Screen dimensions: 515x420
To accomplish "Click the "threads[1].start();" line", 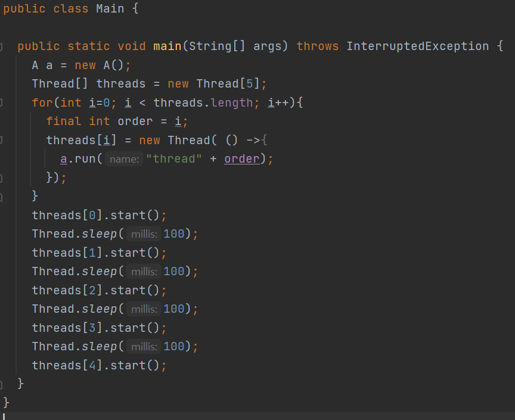I will tap(99, 253).
